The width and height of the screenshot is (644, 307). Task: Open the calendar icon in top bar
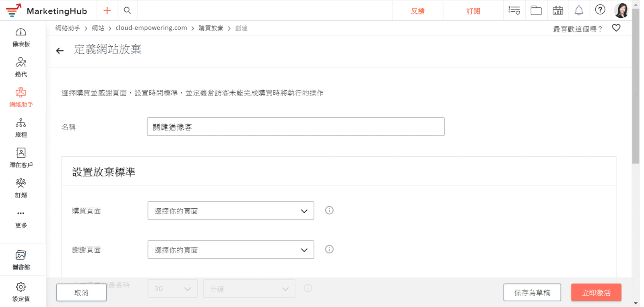558,10
